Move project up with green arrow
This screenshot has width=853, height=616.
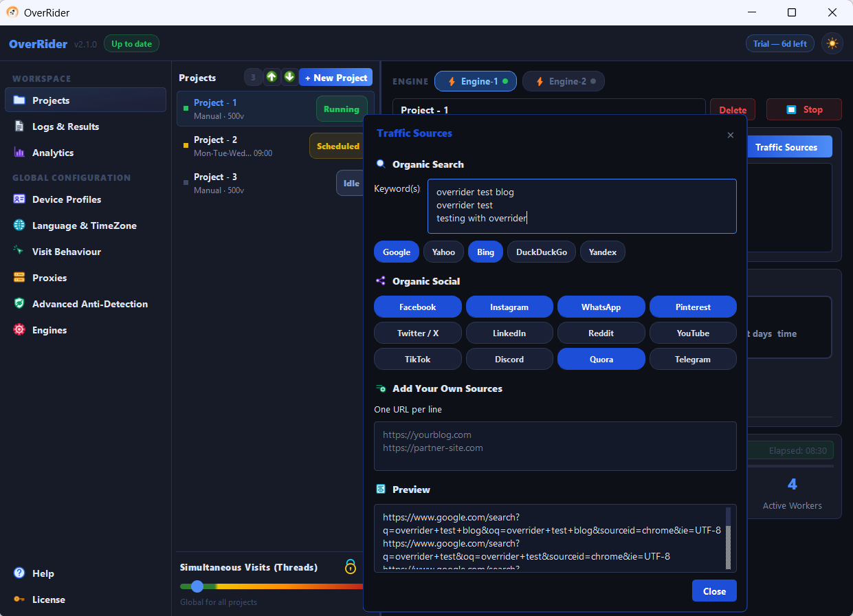272,77
